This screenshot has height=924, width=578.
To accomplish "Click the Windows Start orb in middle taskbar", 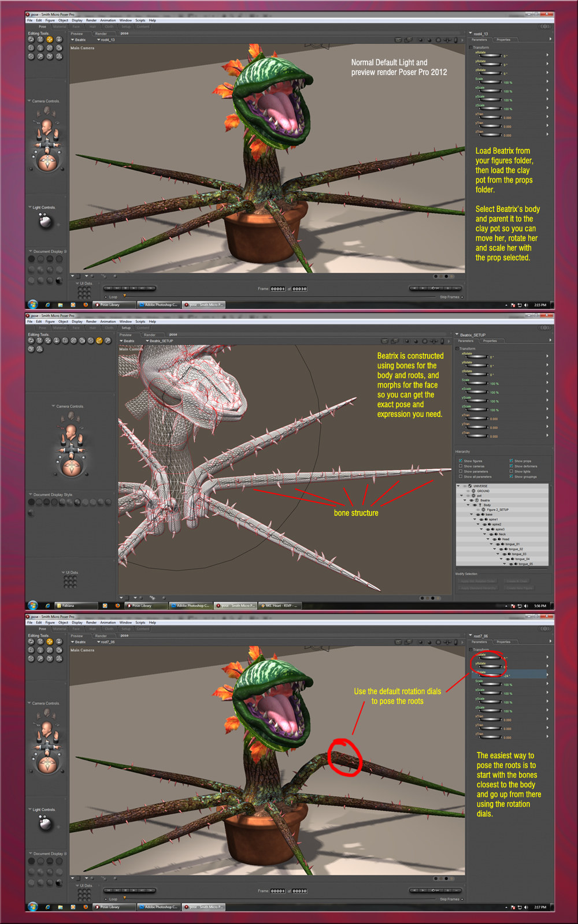I will coord(33,605).
